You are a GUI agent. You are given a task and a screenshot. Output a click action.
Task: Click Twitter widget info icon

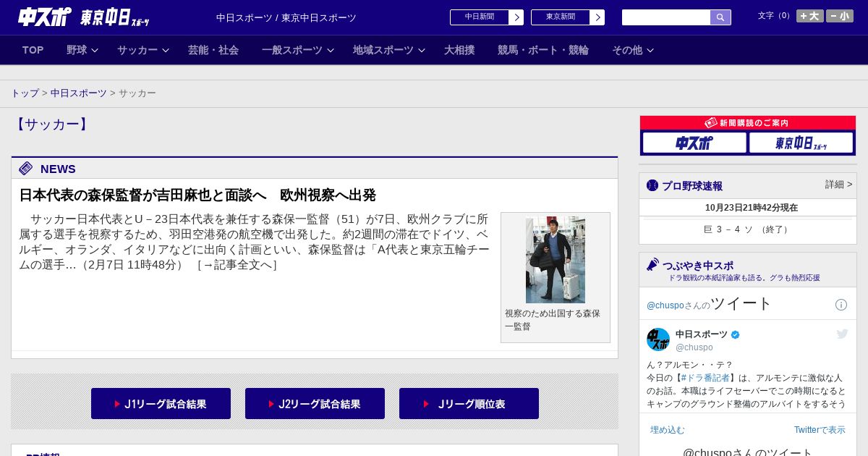(x=841, y=305)
